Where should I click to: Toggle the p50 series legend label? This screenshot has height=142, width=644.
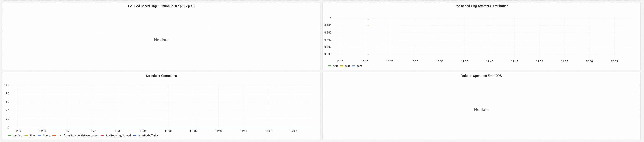point(335,66)
